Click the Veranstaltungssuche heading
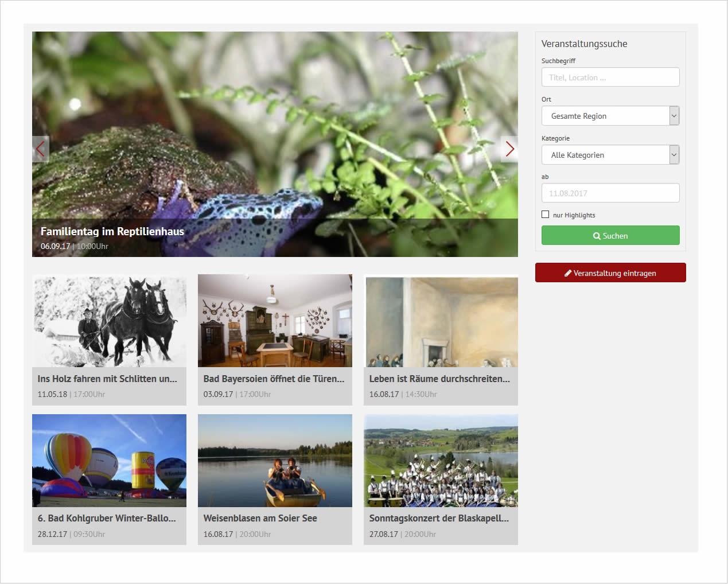728x584 pixels. tap(584, 44)
